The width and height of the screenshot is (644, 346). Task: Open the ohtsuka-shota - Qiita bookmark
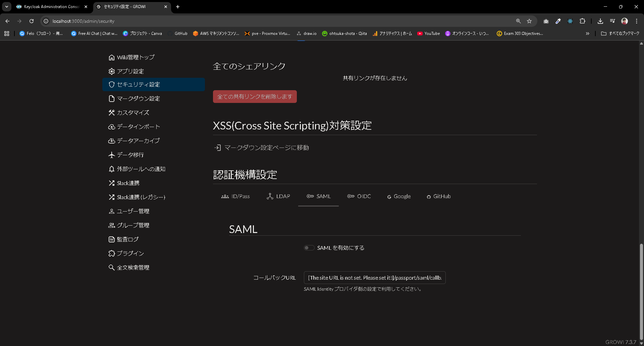[344, 34]
